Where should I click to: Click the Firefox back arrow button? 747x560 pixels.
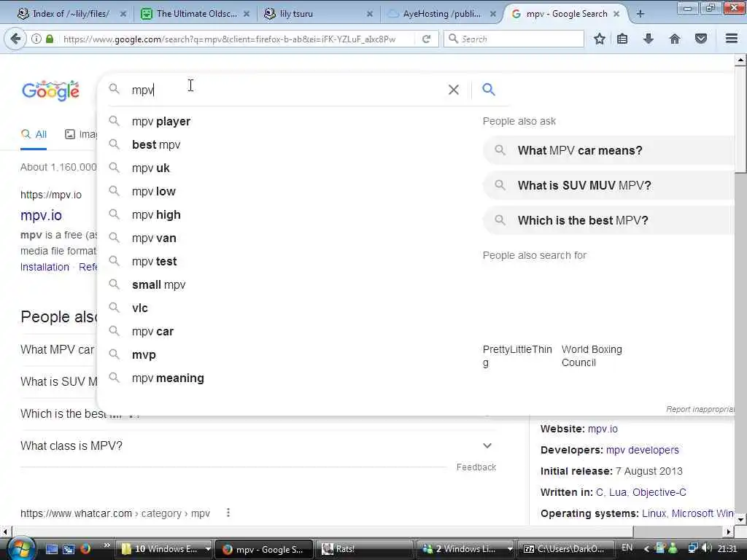click(16, 39)
